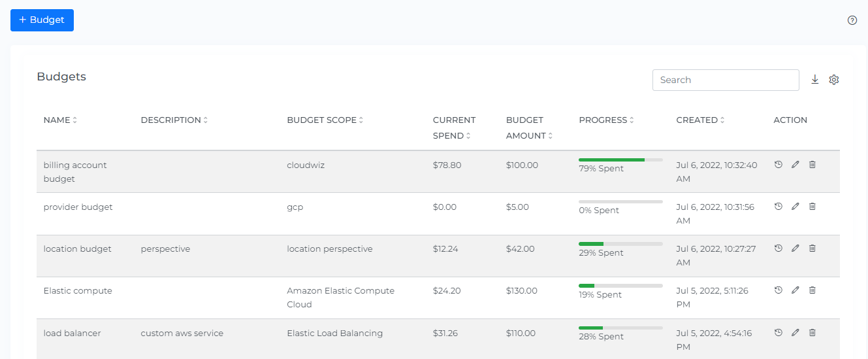
Task: Delete the load balancer budget
Action: point(812,333)
